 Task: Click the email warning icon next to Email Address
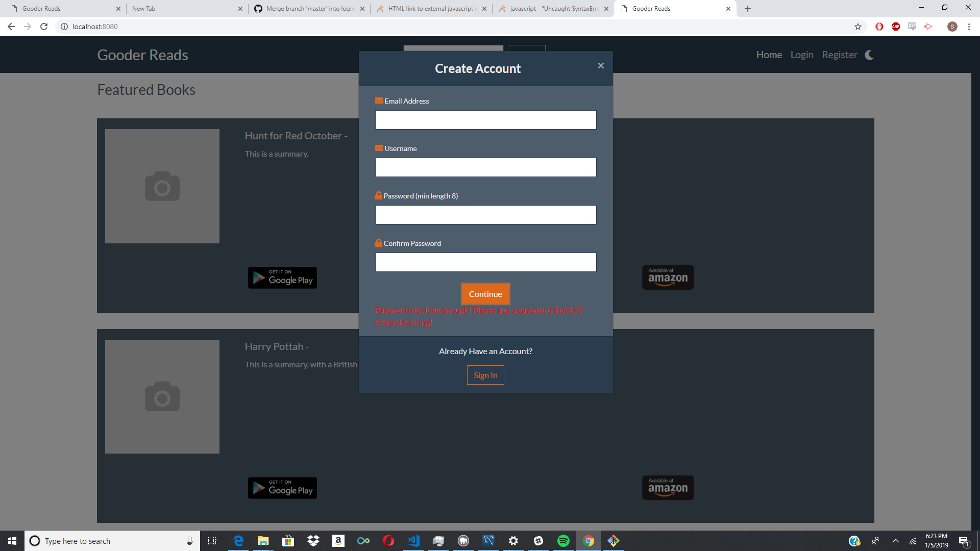378,100
